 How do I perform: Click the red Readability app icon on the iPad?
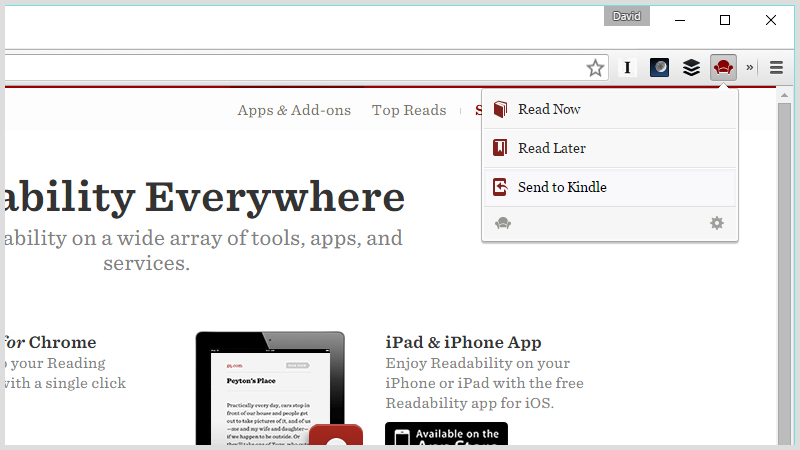(336, 435)
